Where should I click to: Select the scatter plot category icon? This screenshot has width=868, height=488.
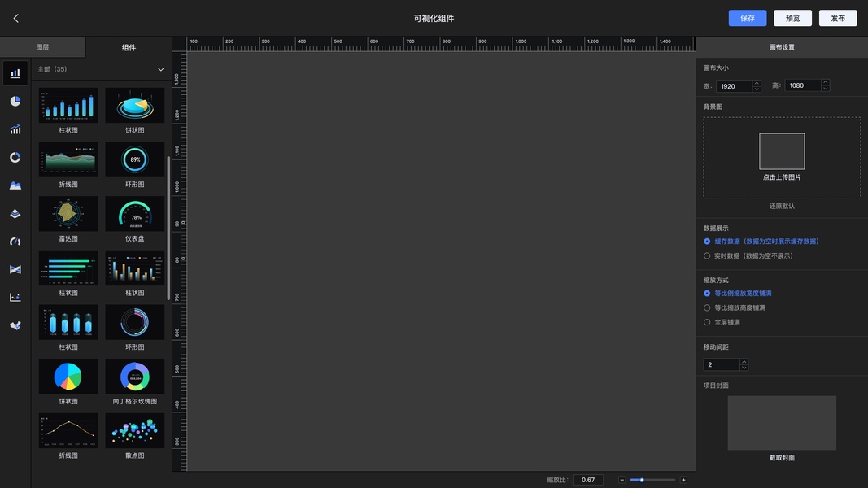coord(15,298)
